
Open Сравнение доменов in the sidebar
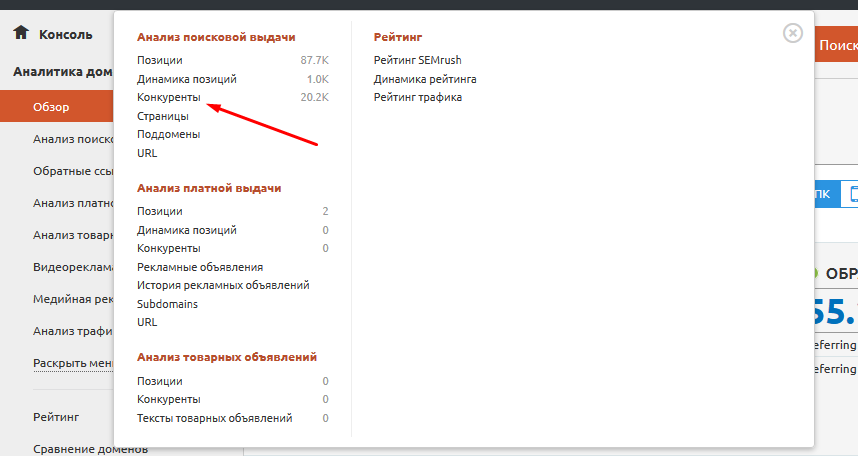[90, 449]
